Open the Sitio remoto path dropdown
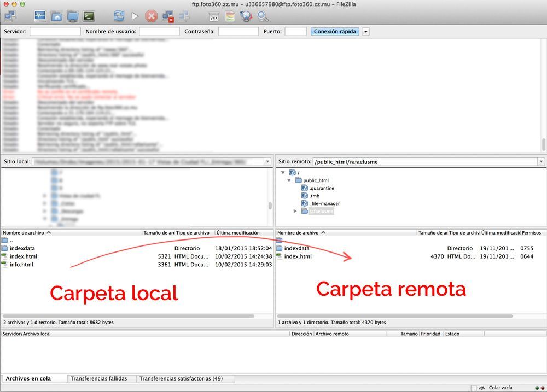Image resolution: width=547 pixels, height=392 pixels. click(541, 162)
